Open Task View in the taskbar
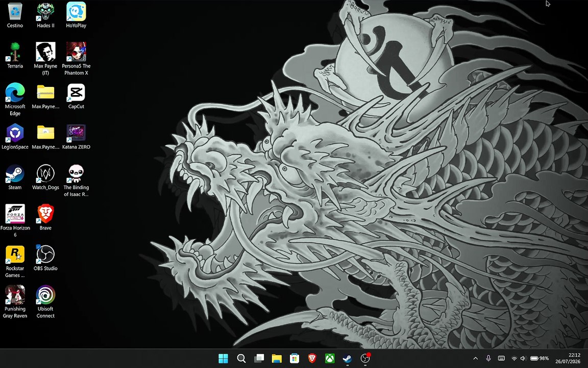This screenshot has width=588, height=368. tap(259, 359)
